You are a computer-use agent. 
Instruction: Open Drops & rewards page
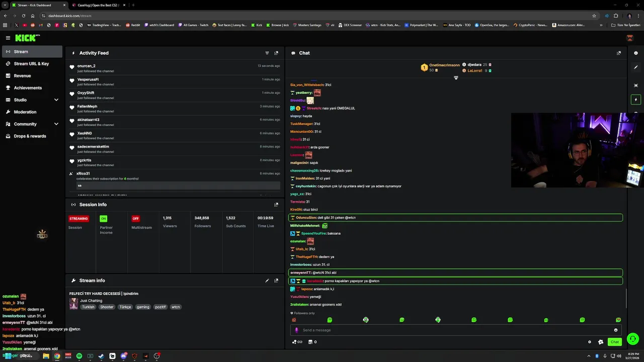32,136
